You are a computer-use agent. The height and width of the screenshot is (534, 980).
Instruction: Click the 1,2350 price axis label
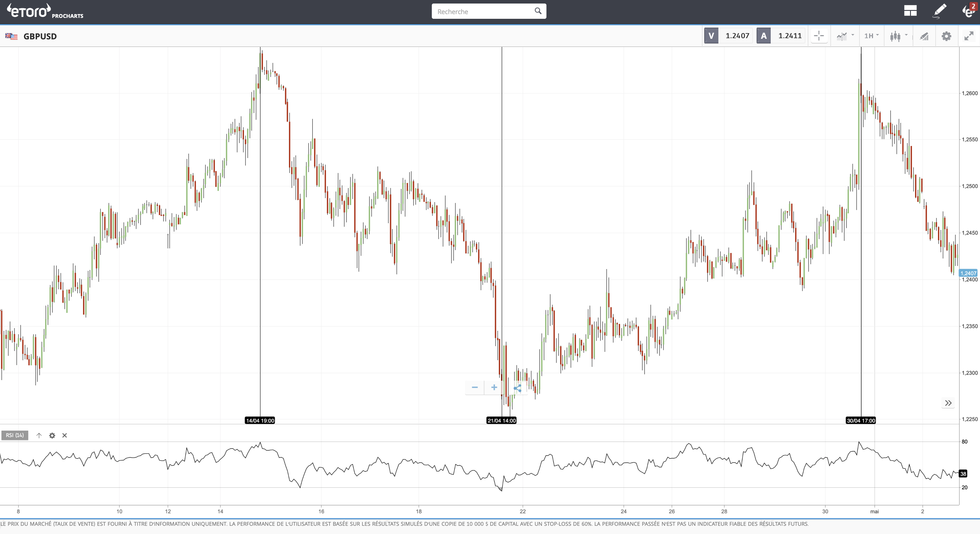tap(969, 326)
